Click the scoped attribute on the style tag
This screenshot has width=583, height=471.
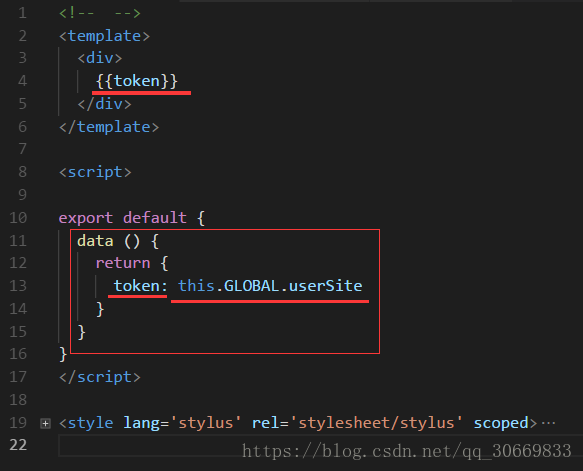click(x=501, y=423)
